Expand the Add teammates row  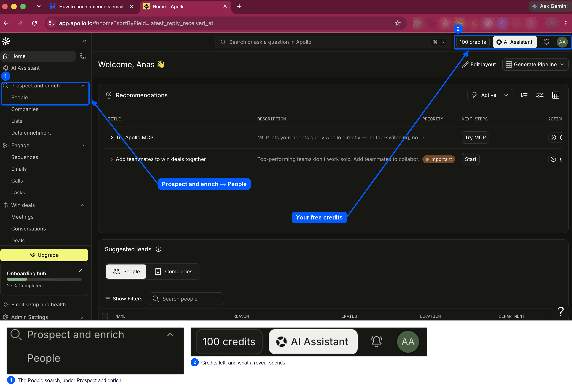(x=112, y=159)
